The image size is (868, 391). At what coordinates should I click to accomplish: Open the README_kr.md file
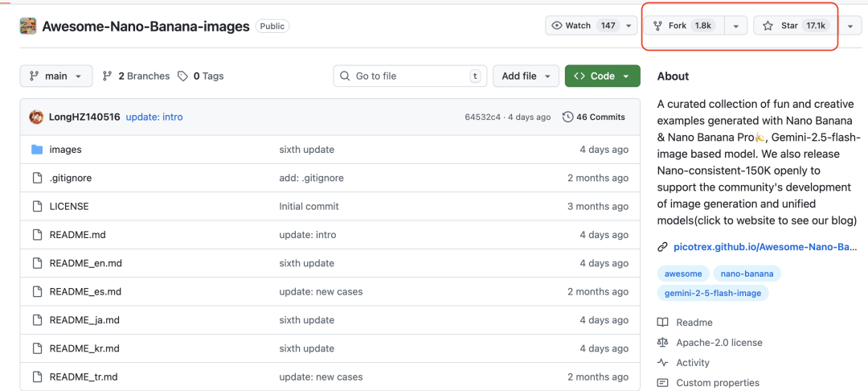[x=84, y=348]
